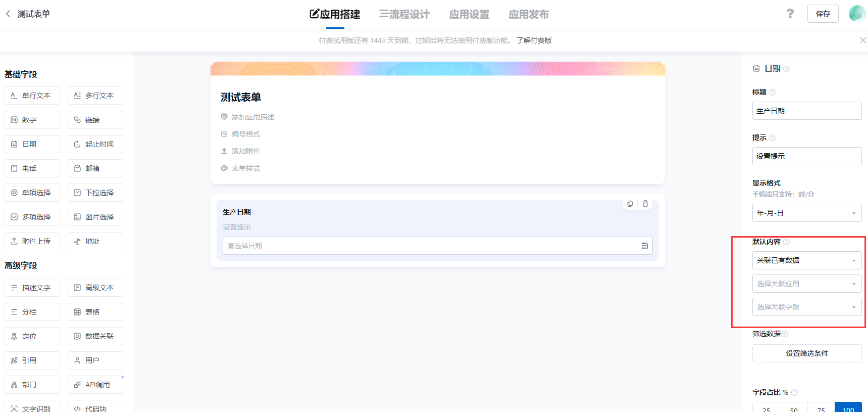Click 添加应用描述

point(247,117)
